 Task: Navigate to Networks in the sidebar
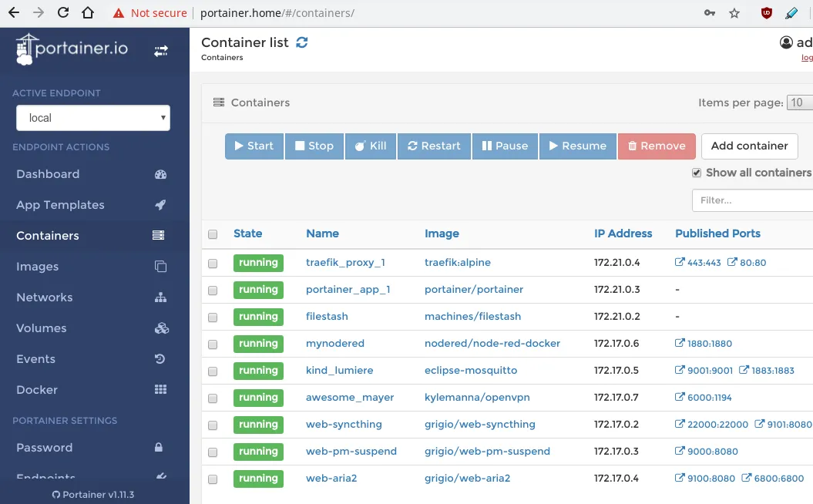click(45, 297)
